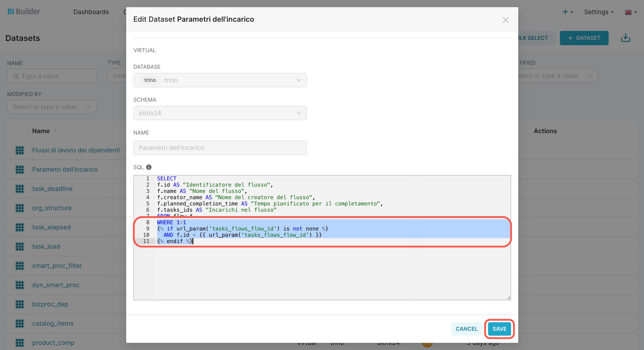This screenshot has width=644, height=350.
Task: Click the SQL info icon
Action: click(149, 167)
